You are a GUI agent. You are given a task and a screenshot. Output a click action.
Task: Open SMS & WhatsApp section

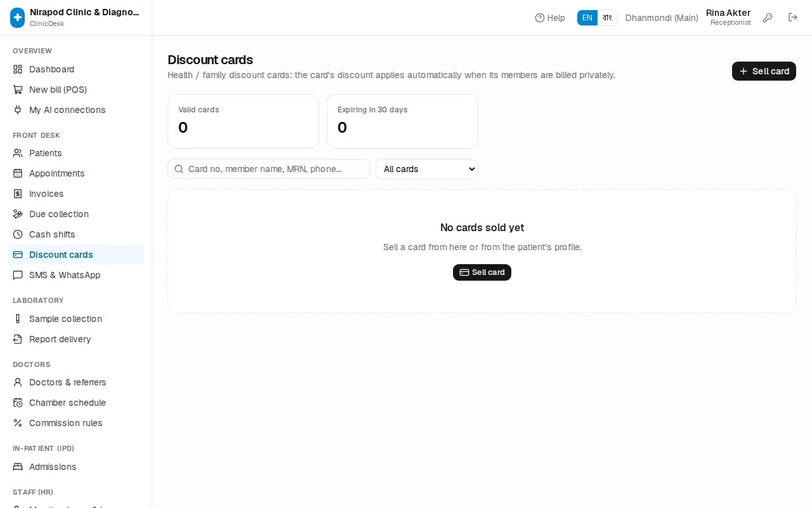pyautogui.click(x=76, y=275)
